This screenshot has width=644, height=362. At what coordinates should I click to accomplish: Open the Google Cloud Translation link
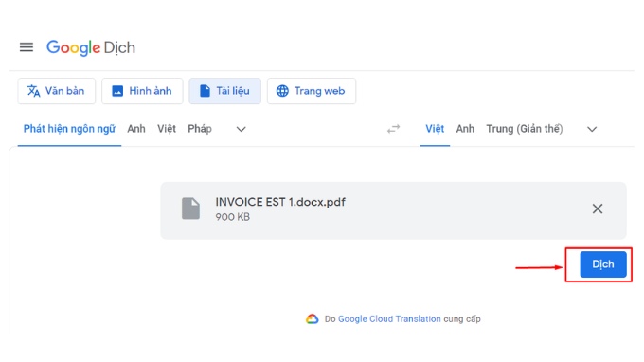[x=389, y=318]
